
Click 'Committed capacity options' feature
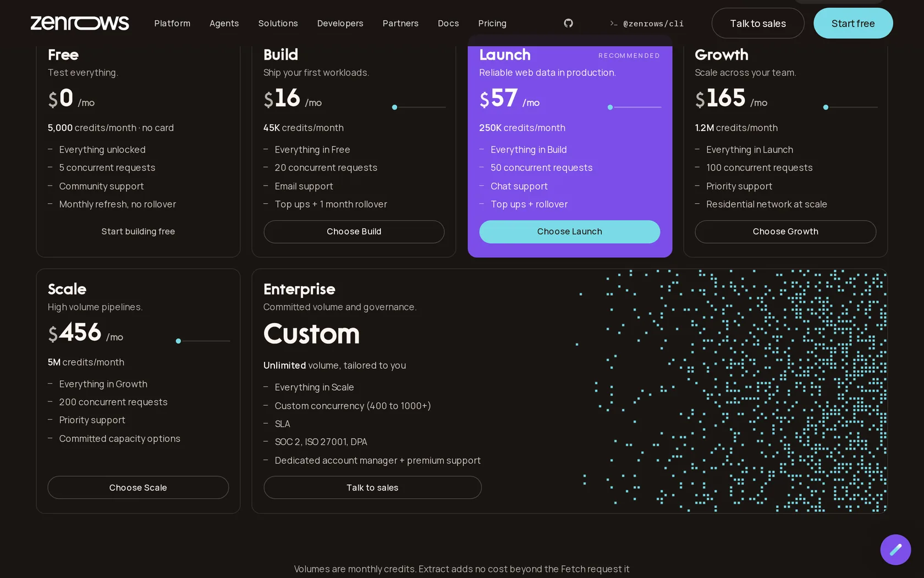tap(119, 439)
